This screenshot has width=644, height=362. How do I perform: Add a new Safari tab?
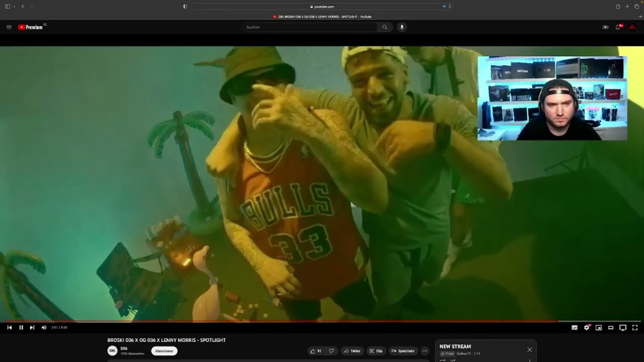point(627,7)
